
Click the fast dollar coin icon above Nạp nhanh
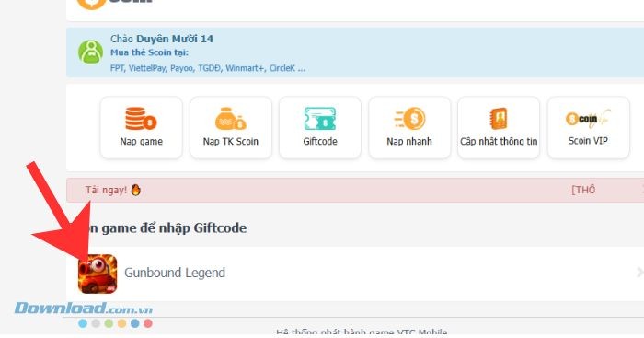pos(410,119)
